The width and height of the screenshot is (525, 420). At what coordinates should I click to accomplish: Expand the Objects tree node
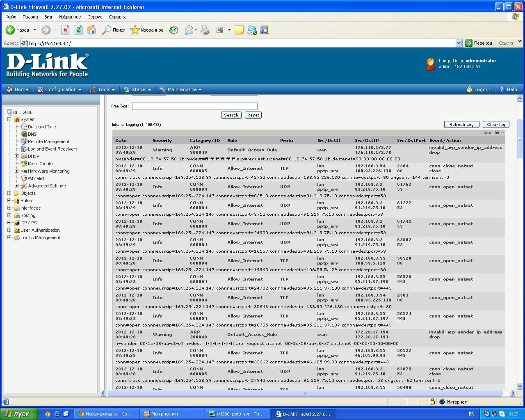click(9, 193)
